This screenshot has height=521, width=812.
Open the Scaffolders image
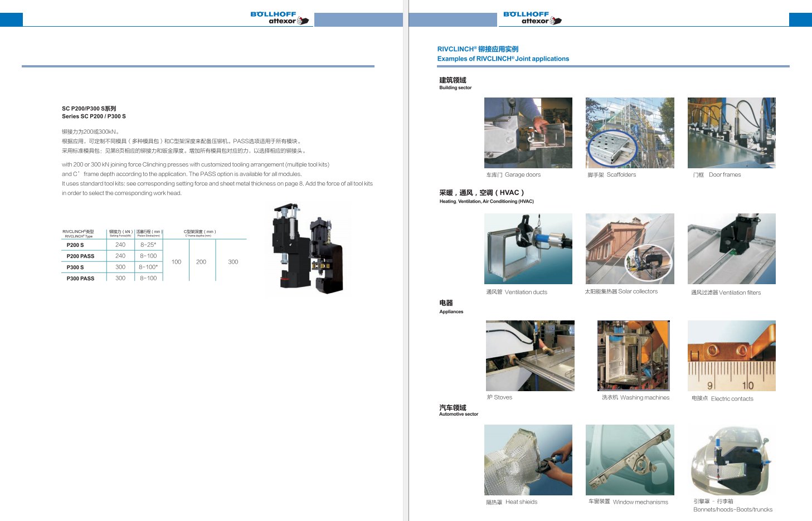pos(629,133)
